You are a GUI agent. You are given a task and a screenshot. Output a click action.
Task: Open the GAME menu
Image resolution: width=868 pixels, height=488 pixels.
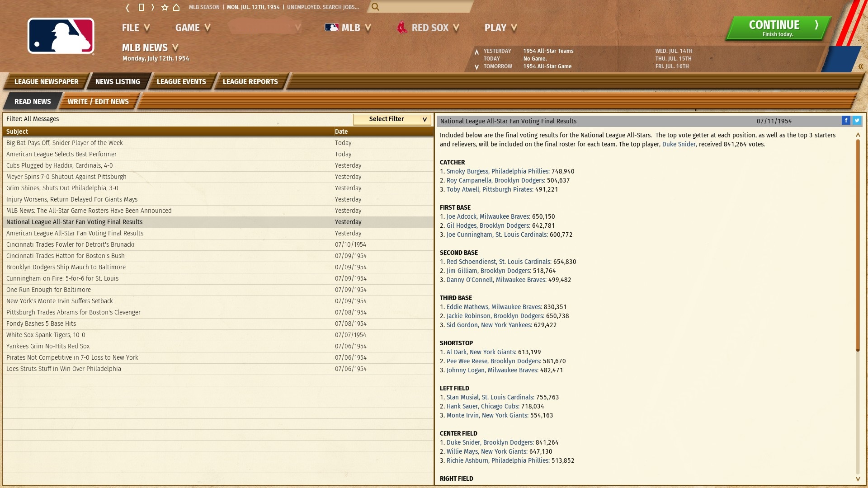[193, 28]
